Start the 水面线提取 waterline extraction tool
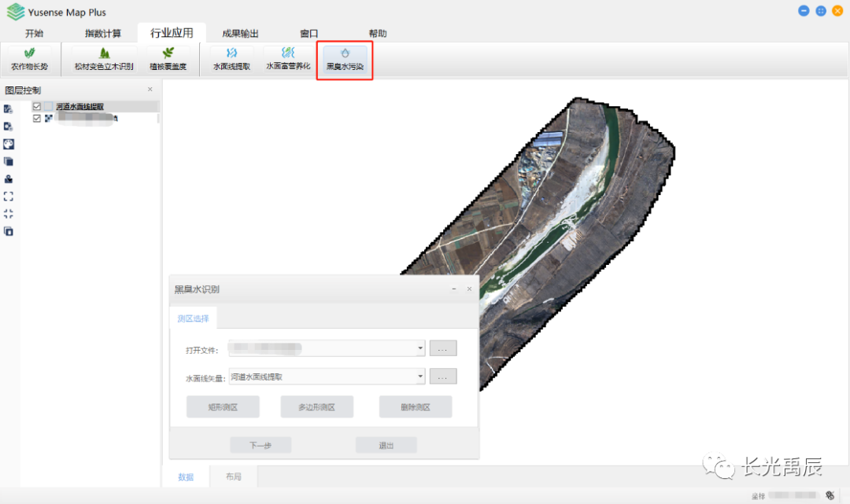Viewport: 850px width, 504px height. [x=231, y=59]
